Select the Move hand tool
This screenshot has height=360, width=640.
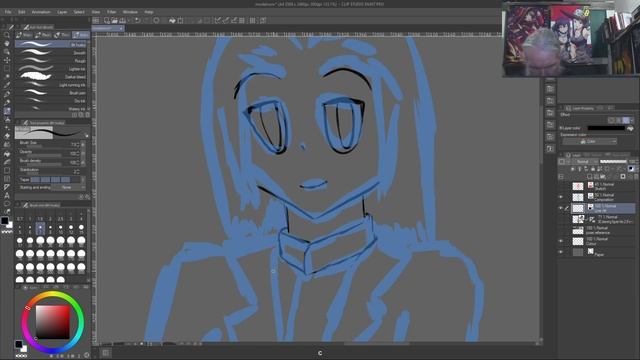(7, 43)
